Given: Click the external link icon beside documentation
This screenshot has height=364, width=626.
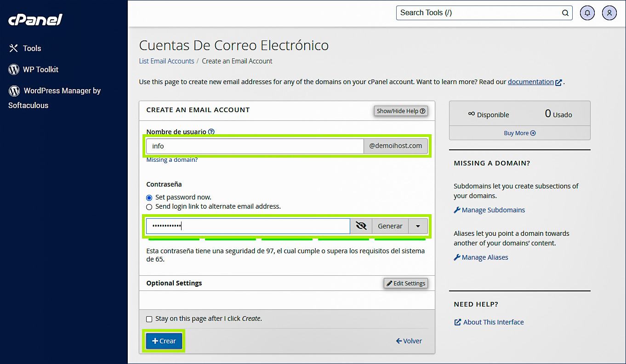Looking at the screenshot, I should point(558,82).
